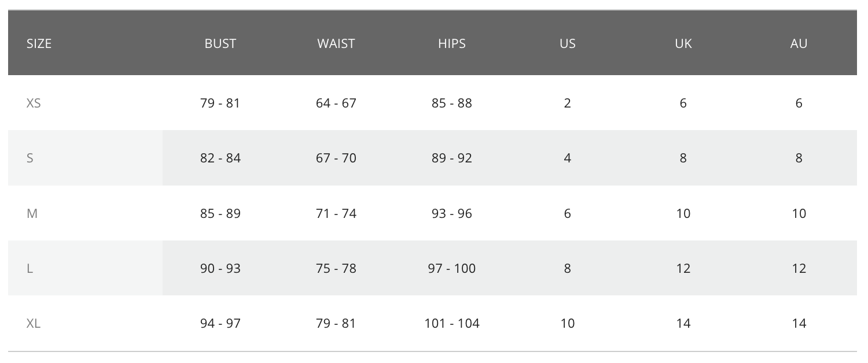Click the AU column header
Screen dimensions: 868x363
[x=799, y=43]
